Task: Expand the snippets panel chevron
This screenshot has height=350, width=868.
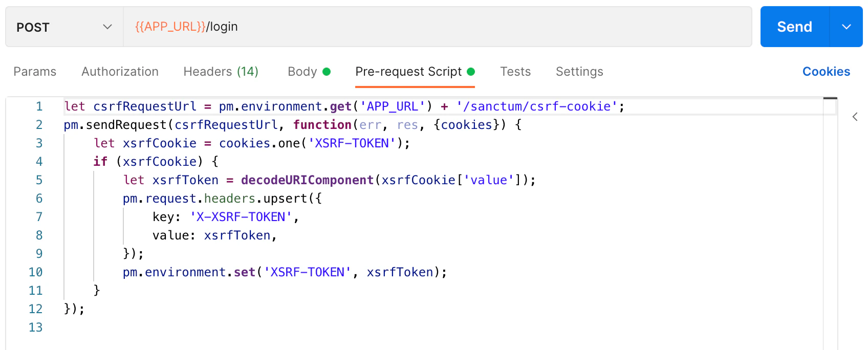Action: pos(855,117)
